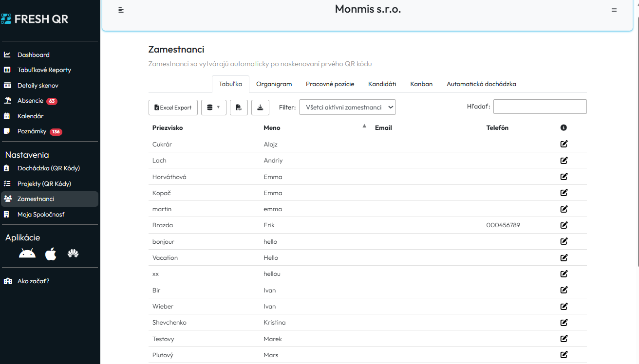The image size is (639, 364).
Task: Click the info icon in table header
Action: pyautogui.click(x=564, y=127)
